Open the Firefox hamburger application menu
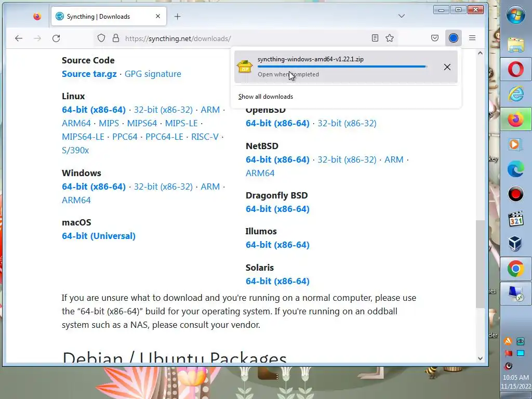532x399 pixels. (x=472, y=38)
